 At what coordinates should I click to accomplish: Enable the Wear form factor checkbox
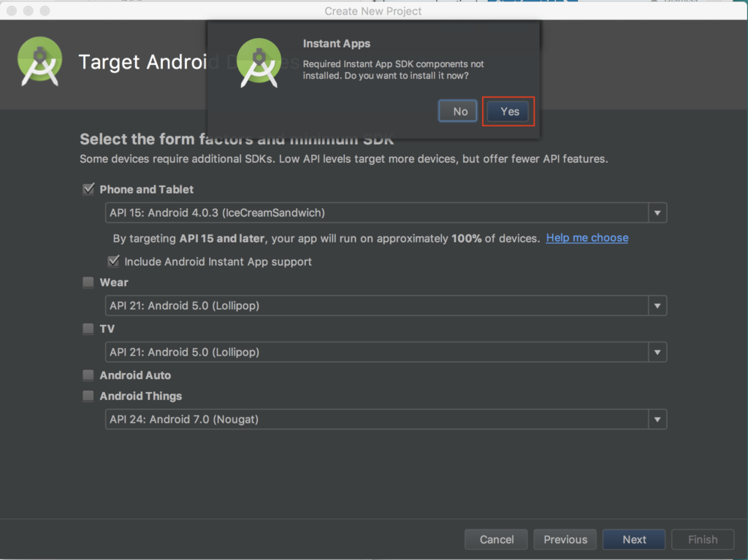click(88, 283)
